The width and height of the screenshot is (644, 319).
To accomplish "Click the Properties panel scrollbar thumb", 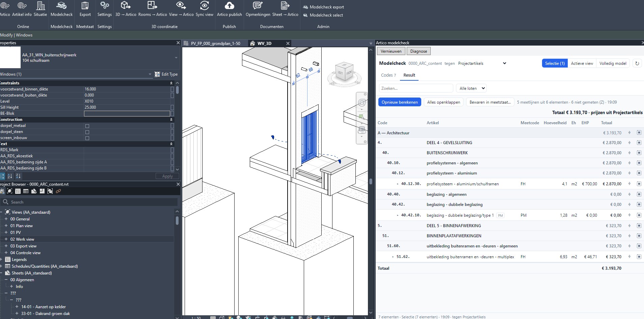I will tap(177, 90).
